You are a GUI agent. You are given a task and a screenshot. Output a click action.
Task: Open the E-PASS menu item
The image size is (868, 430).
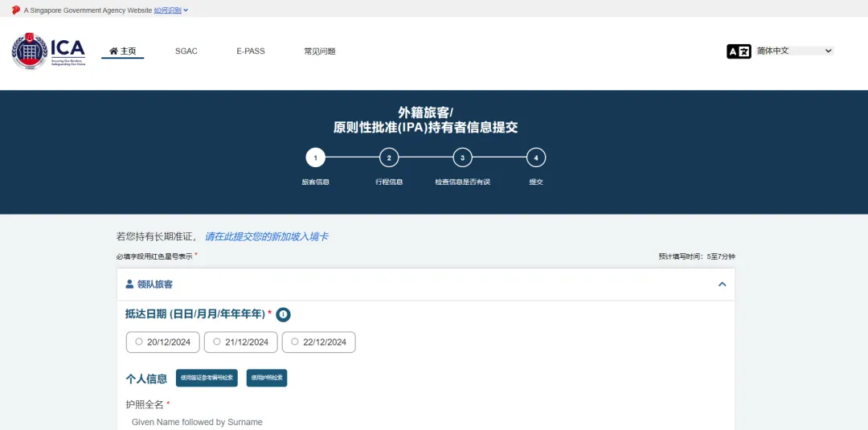point(251,51)
